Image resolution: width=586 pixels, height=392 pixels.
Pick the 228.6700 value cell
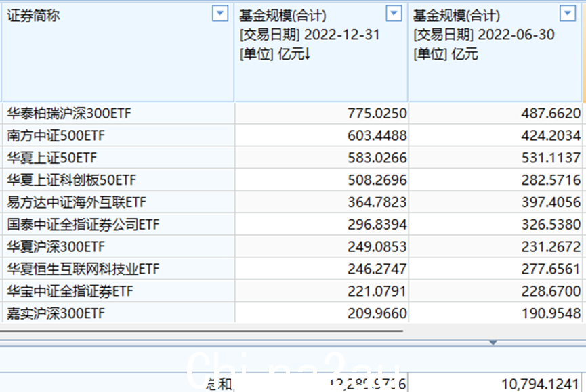[495, 291]
